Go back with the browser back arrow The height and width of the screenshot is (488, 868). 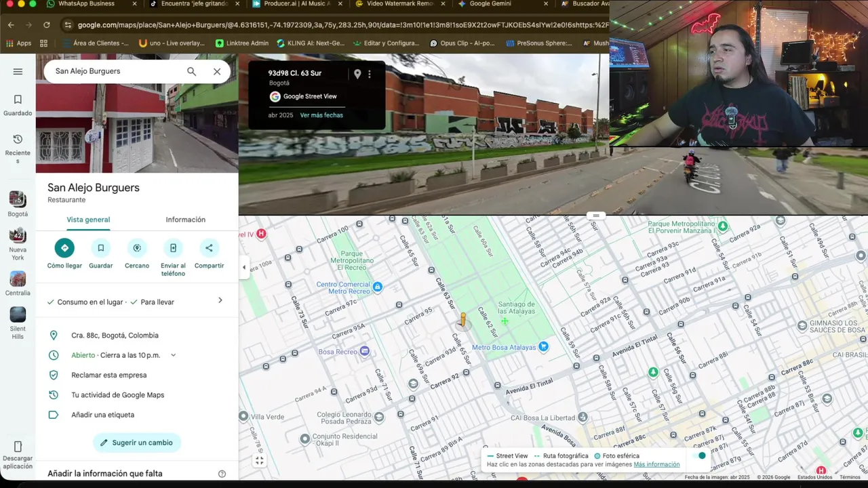click(11, 25)
